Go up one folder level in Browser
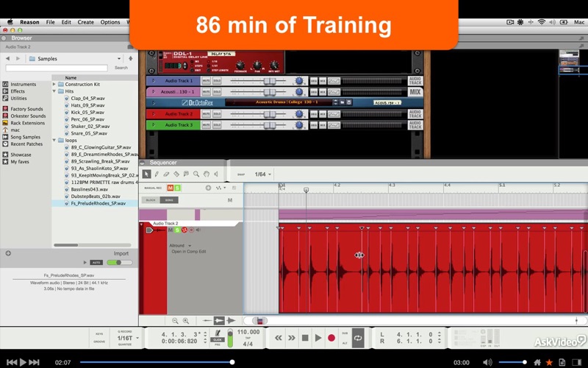 click(131, 59)
